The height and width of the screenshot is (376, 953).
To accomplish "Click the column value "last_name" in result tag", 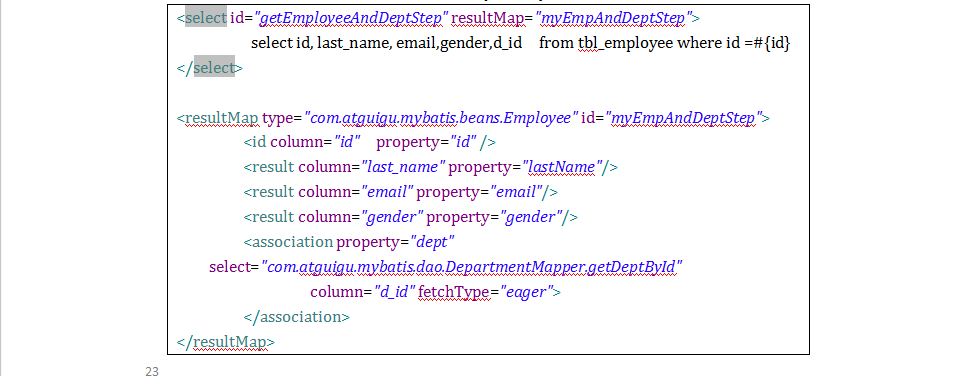I will [x=403, y=167].
